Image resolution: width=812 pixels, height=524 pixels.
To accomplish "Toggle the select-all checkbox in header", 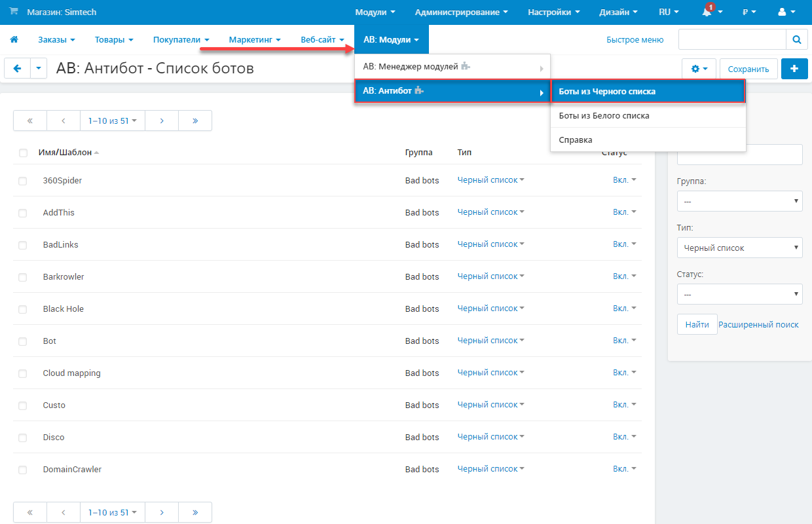I will pos(24,153).
